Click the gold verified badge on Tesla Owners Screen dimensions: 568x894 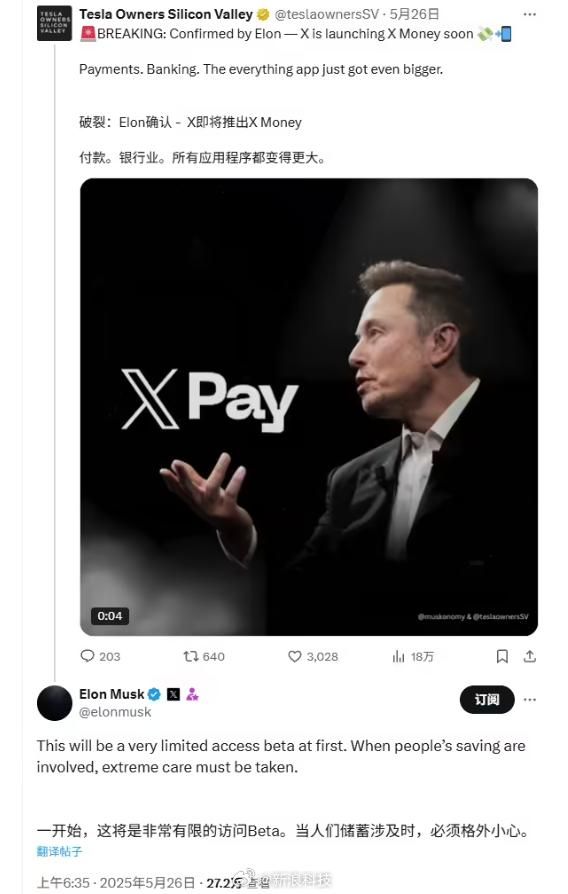click(x=263, y=14)
